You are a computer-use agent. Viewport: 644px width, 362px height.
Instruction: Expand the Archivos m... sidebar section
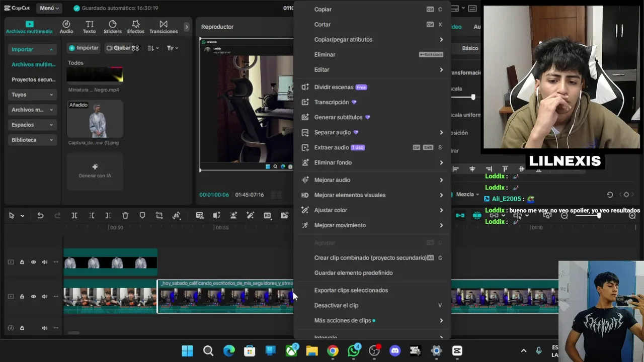32,110
